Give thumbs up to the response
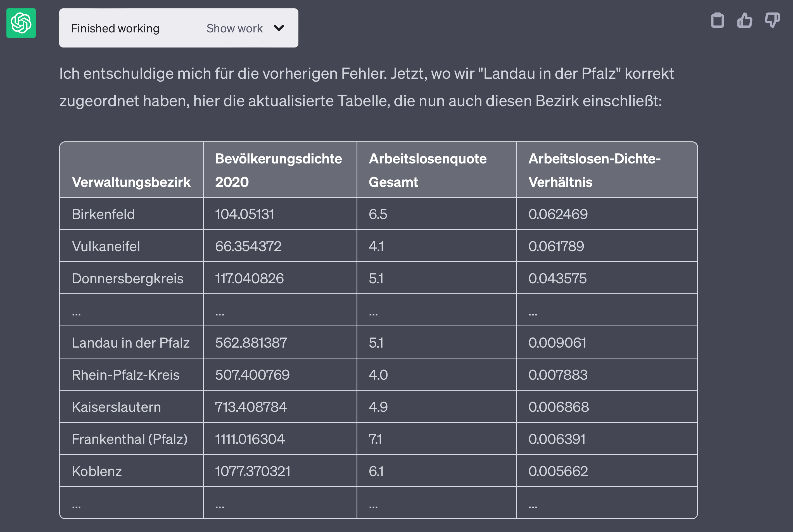The height and width of the screenshot is (532, 793). [x=744, y=20]
